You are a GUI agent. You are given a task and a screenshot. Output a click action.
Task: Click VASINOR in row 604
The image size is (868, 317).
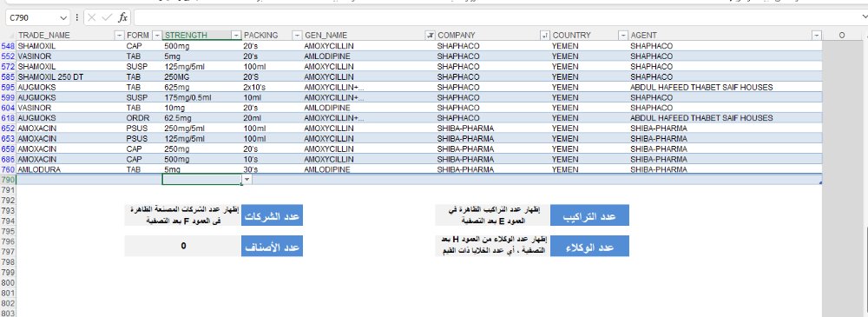[70, 108]
